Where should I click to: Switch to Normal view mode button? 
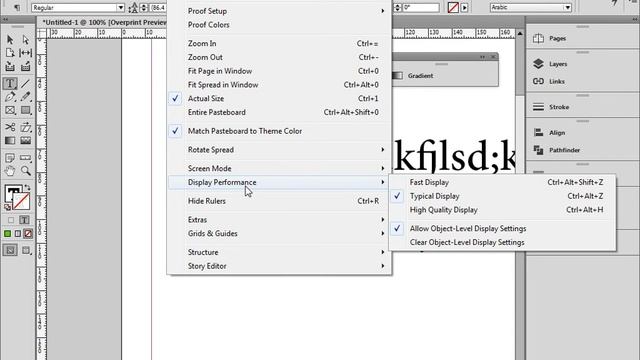(10, 250)
